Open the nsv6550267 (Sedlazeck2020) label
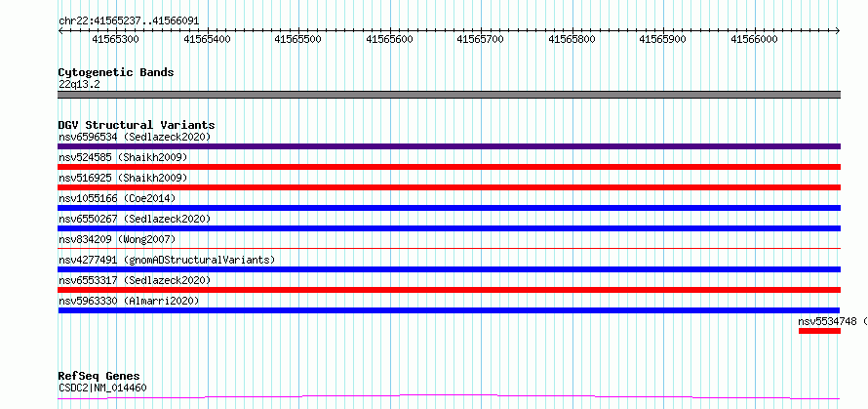868x409 pixels. tap(135, 219)
